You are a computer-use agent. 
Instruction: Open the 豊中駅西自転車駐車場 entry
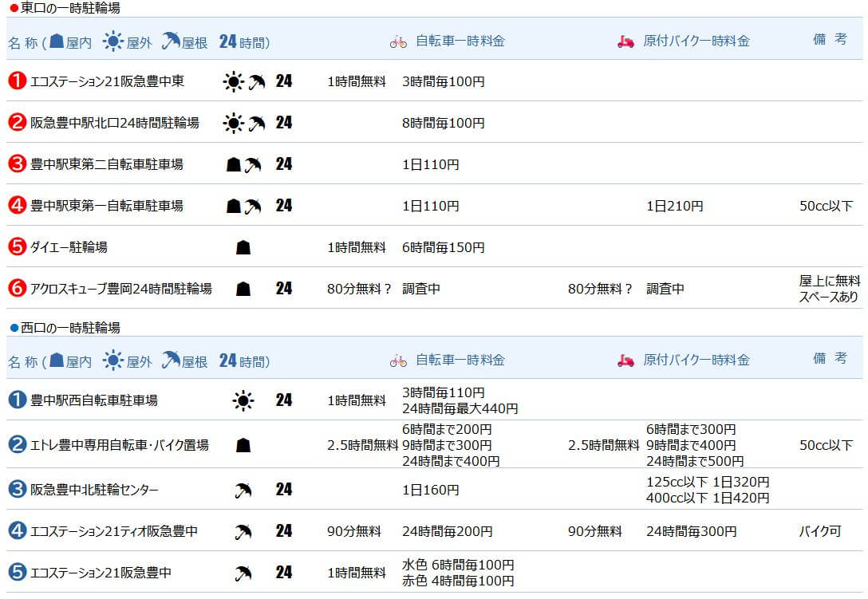click(93, 400)
